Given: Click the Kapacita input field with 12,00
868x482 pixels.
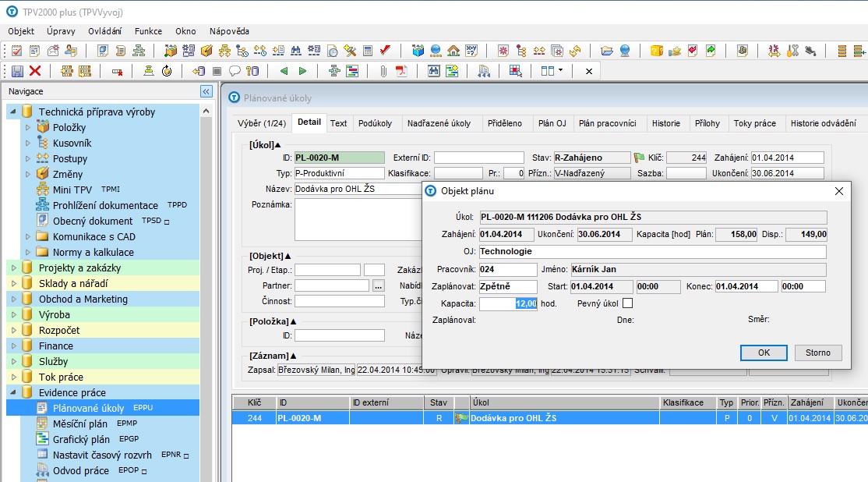Looking at the screenshot, I should click(x=508, y=303).
